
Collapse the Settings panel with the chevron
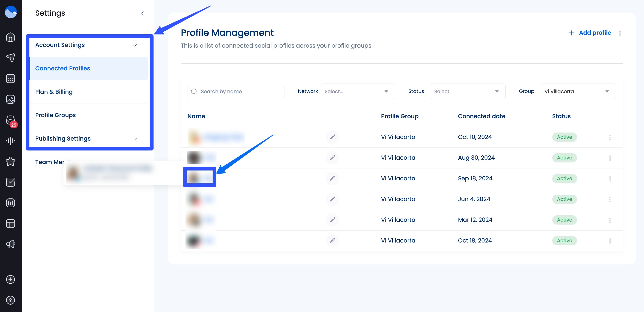pos(142,13)
